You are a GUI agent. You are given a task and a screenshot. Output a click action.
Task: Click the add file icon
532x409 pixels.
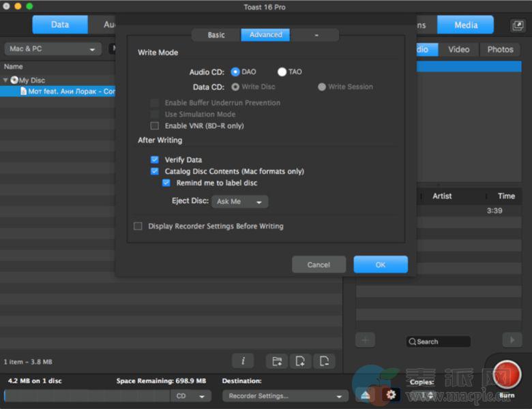300,361
